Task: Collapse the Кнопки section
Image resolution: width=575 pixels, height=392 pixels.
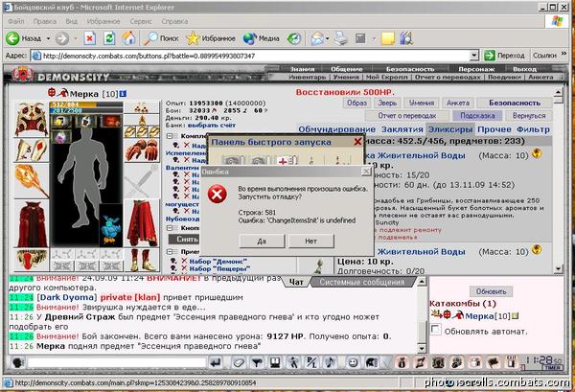Action: (x=170, y=228)
